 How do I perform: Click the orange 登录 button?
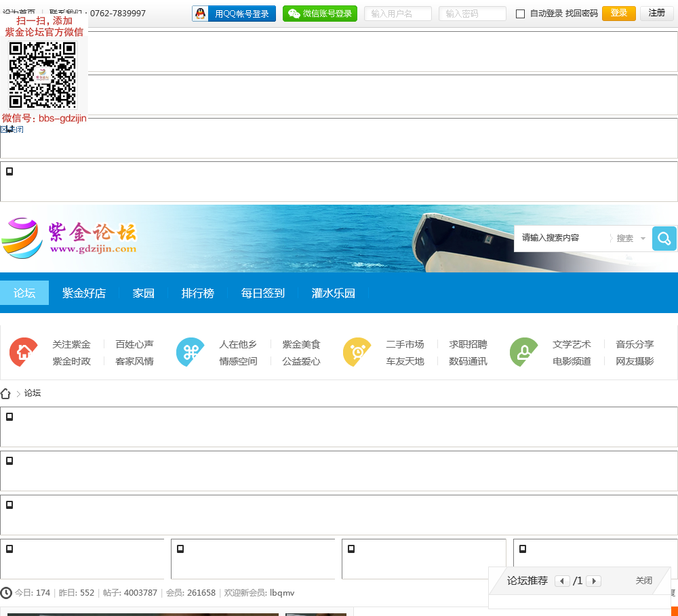619,14
